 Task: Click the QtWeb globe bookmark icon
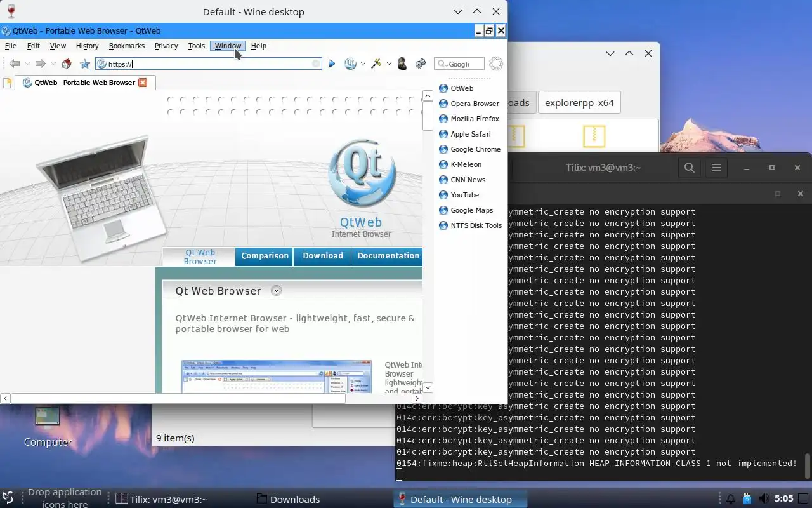(443, 88)
